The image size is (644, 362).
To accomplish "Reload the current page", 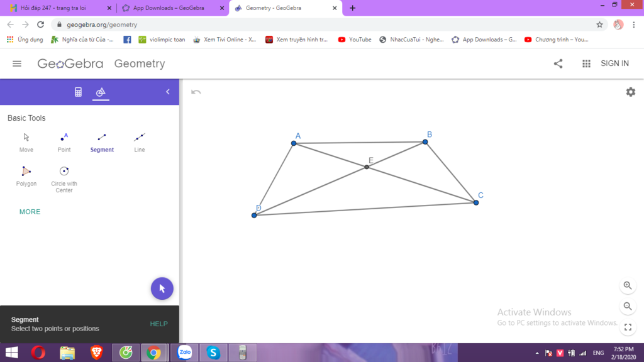I will point(40,25).
